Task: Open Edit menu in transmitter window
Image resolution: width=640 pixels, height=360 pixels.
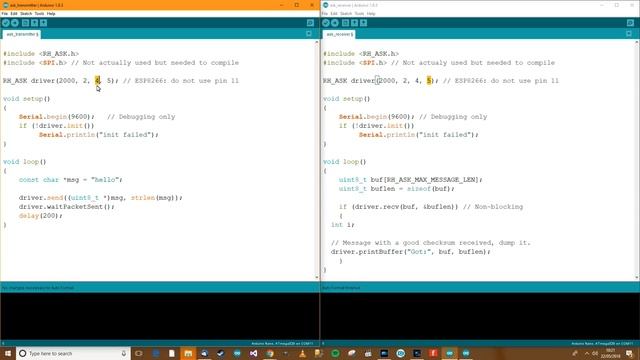Action: [14, 13]
